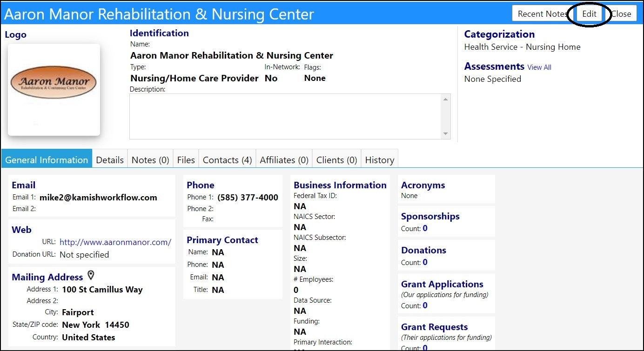Click the Federal Tax ID value NA
The height and width of the screenshot is (351, 644).
tap(300, 206)
